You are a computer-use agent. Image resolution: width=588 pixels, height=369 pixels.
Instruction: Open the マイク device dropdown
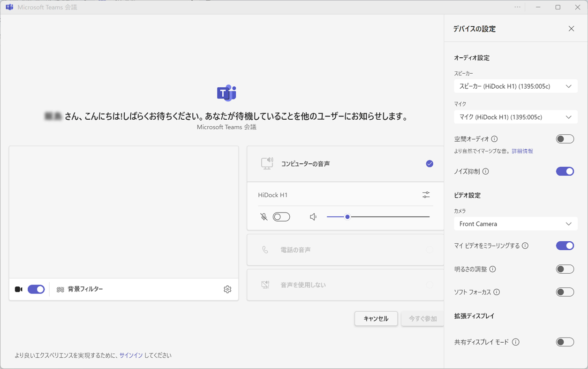click(515, 117)
